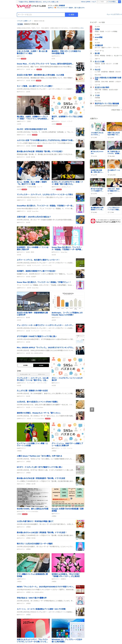Viewport: 122px width, 644px height.
Task: Click the back-to-top arrow button
Action: click(92, 409)
